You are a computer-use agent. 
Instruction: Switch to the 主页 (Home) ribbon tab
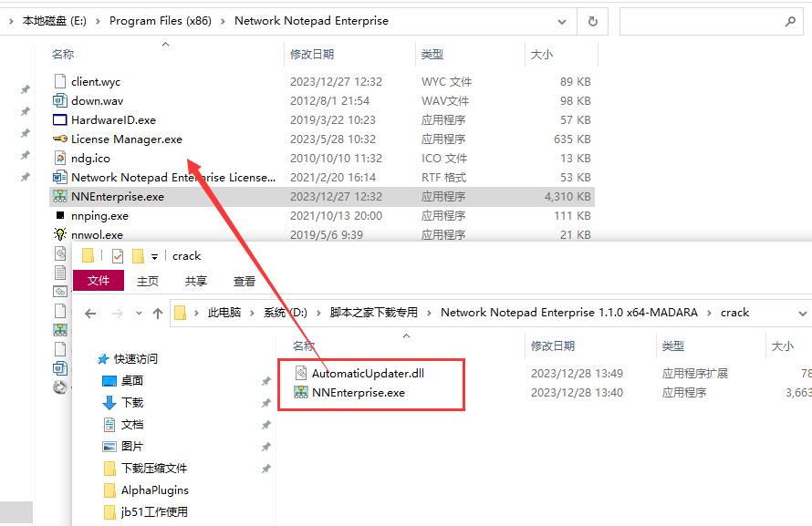tap(148, 281)
